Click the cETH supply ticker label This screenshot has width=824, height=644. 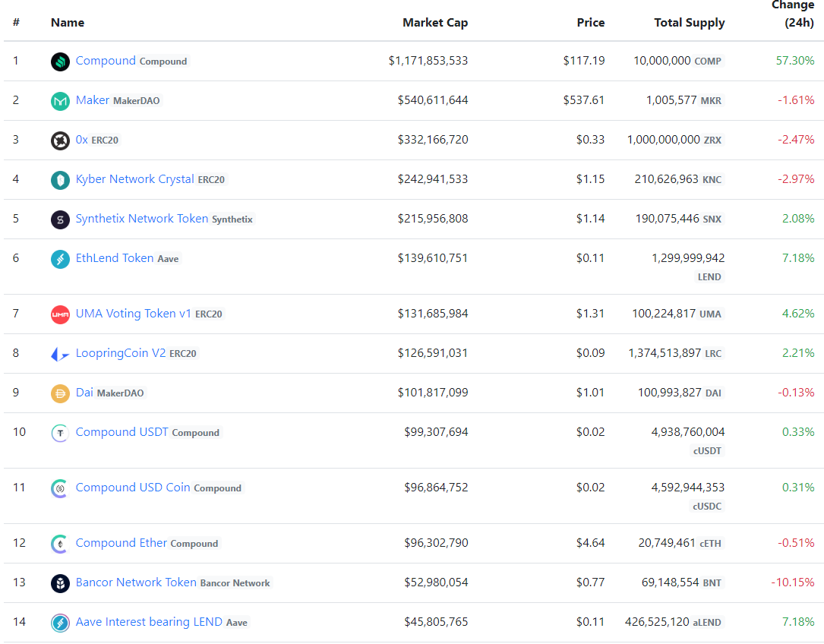click(711, 544)
